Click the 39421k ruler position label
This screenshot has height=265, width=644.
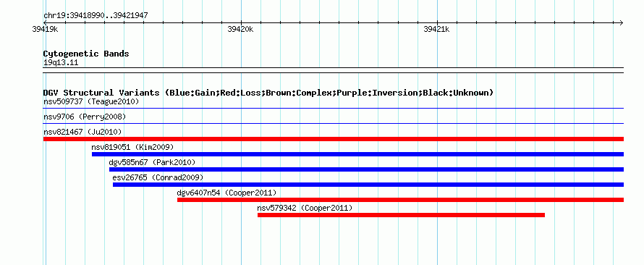[x=436, y=30]
